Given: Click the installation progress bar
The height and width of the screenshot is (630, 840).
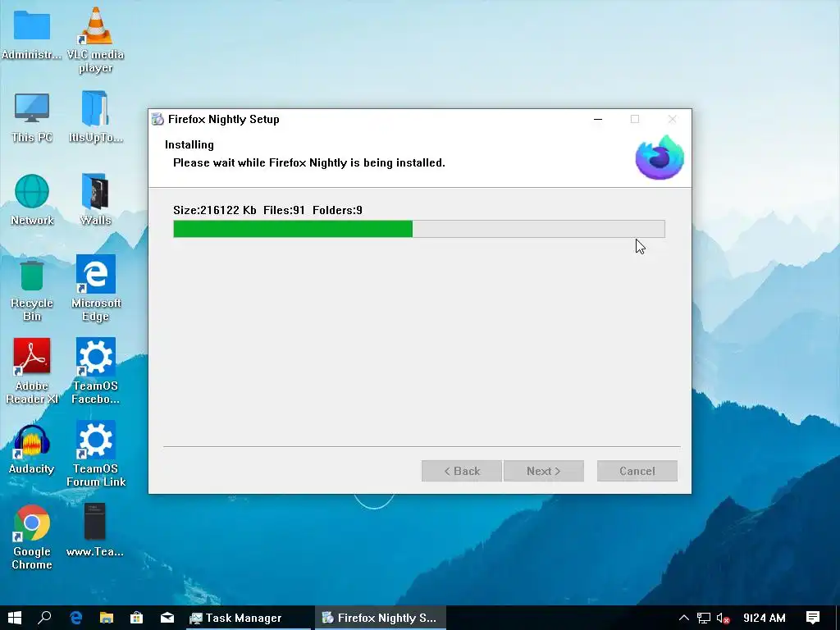Looking at the screenshot, I should (x=419, y=229).
